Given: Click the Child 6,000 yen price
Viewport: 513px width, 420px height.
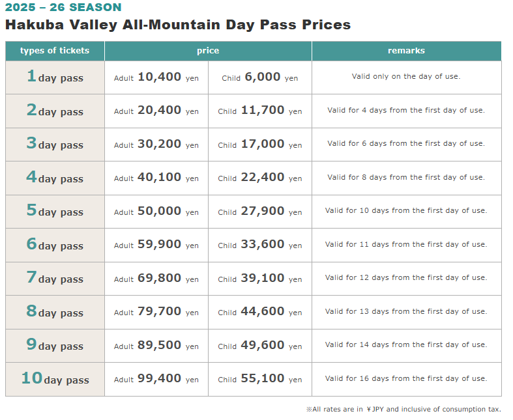Looking at the screenshot, I should 259,77.
